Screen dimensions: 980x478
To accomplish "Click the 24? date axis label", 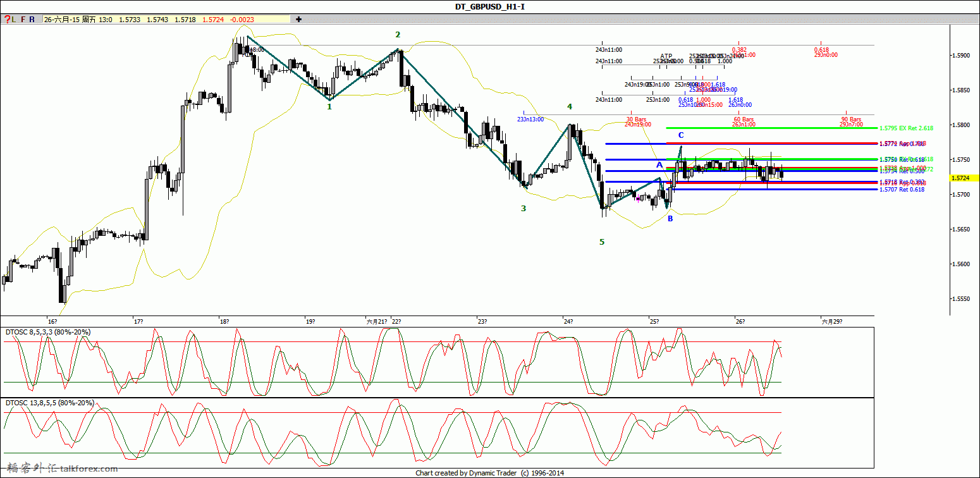I will coord(568,321).
